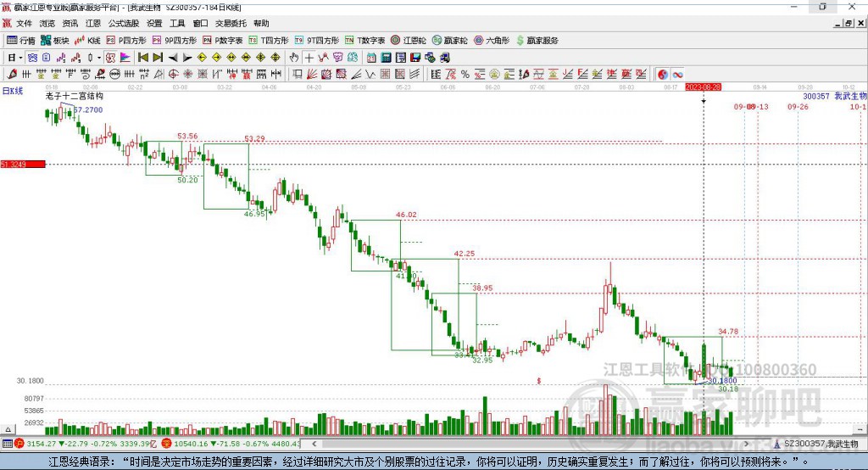Click the red 51.3249 price tag
This screenshot has width=868, height=470.
tap(23, 164)
